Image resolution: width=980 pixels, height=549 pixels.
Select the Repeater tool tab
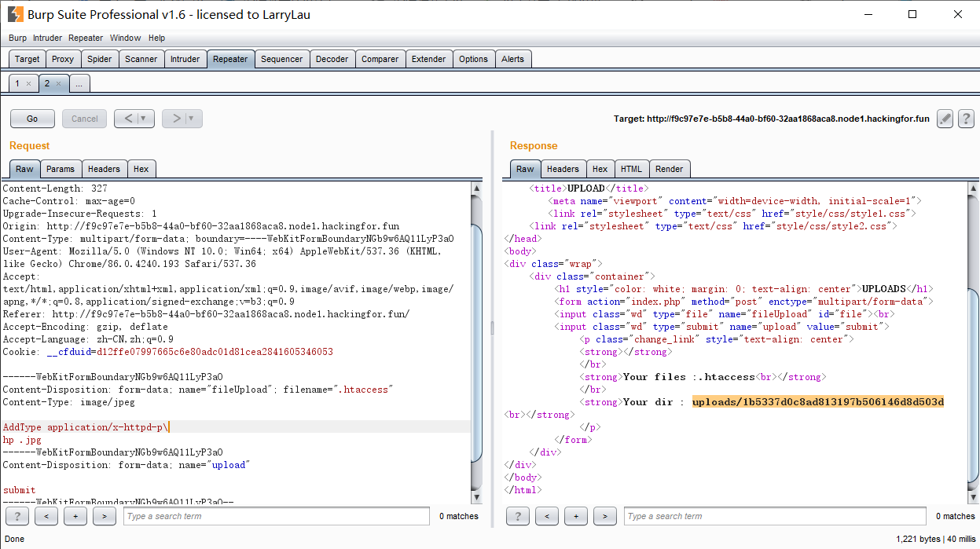tap(230, 59)
